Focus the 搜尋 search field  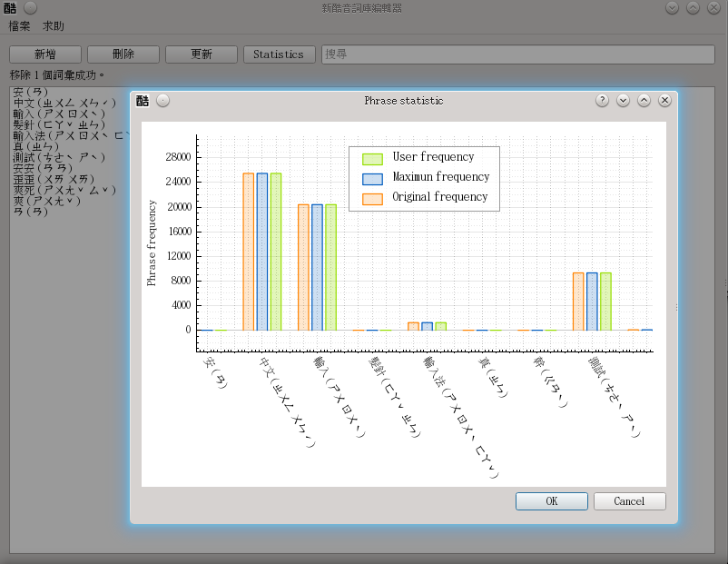(518, 54)
